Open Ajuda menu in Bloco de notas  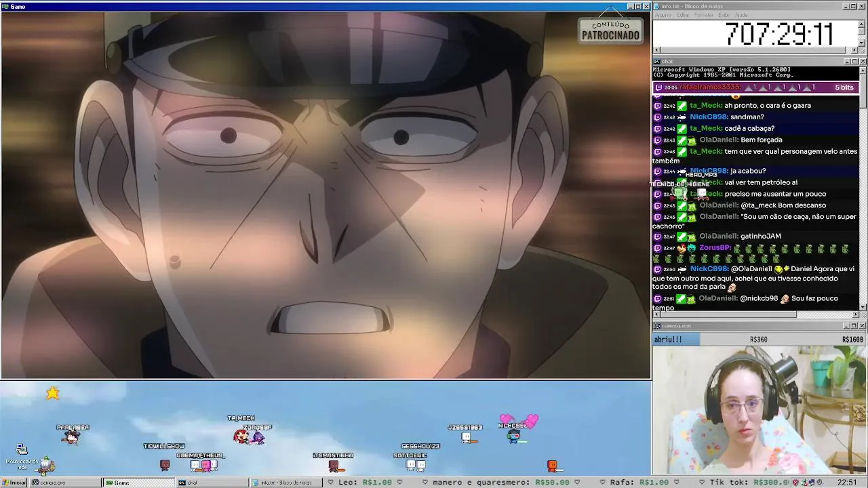coord(742,15)
